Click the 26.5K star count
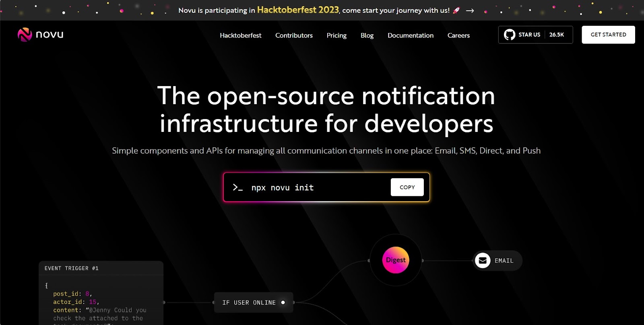 point(556,35)
